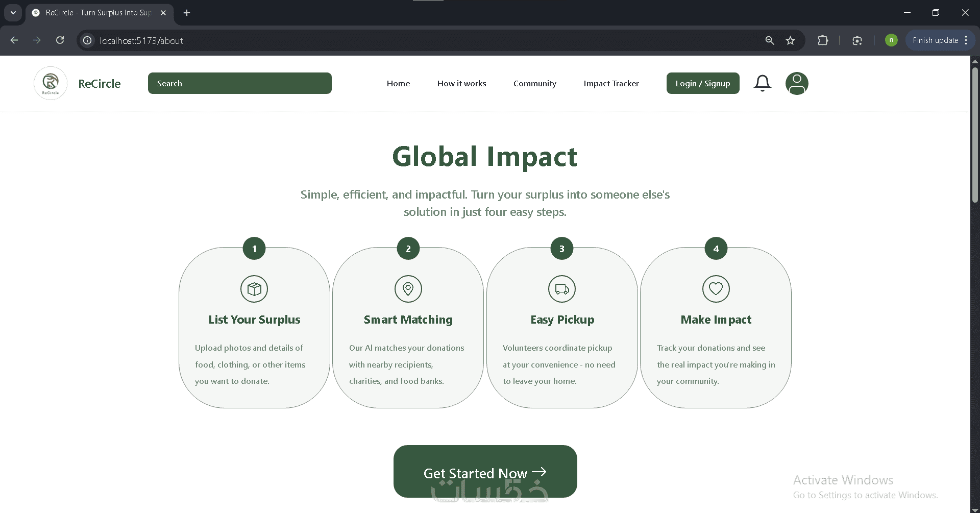Click the truck icon in Easy Pickup card

pyautogui.click(x=562, y=289)
